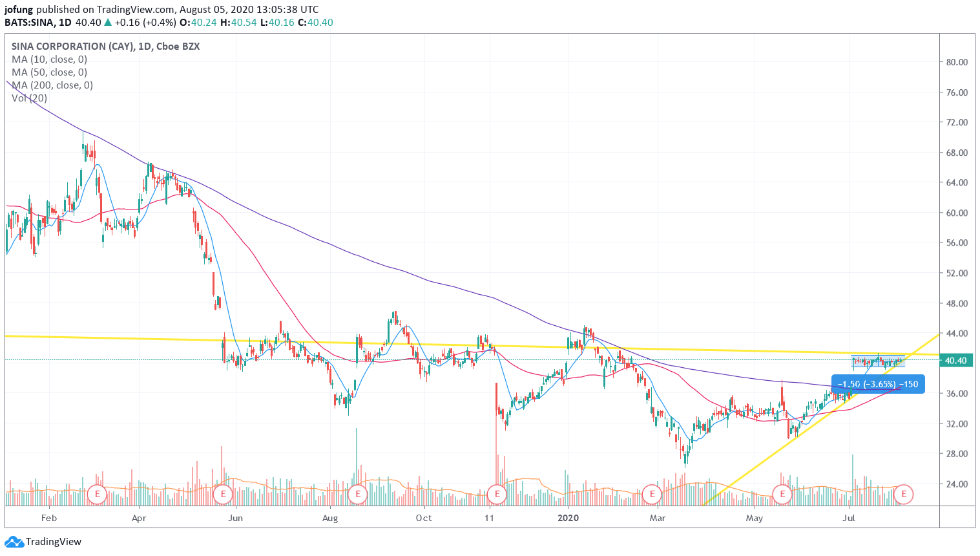Click the rightmost earnings marker after Jul
This screenshot has height=556, width=980.
coord(903,495)
